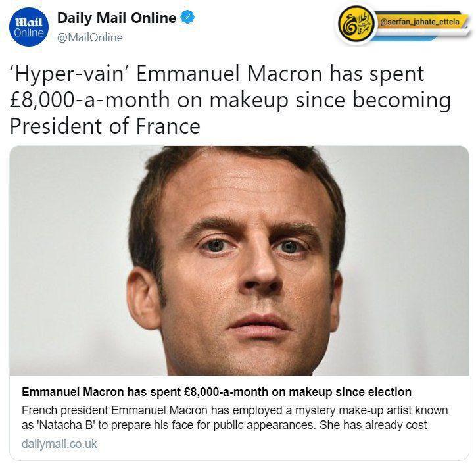This screenshot has height=467, width=476.
Task: Click the yellow circular calligraphy watermark logo
Action: 356,26
